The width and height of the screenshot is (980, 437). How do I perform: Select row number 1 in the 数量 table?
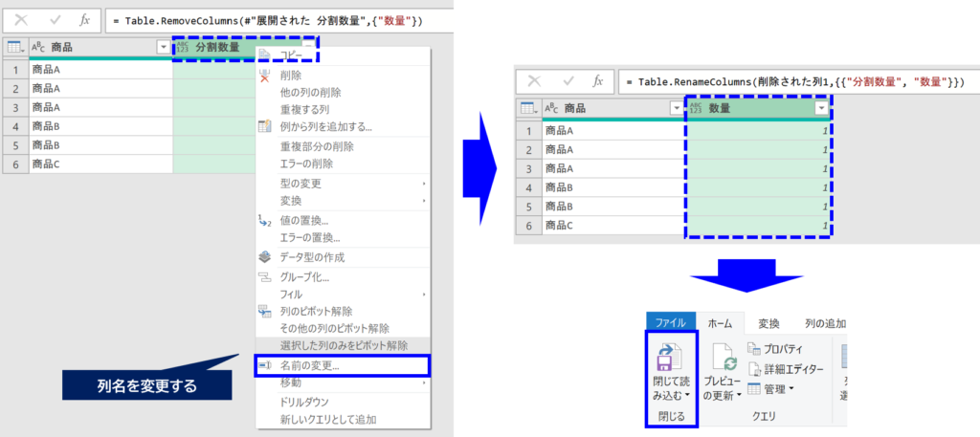tap(528, 130)
